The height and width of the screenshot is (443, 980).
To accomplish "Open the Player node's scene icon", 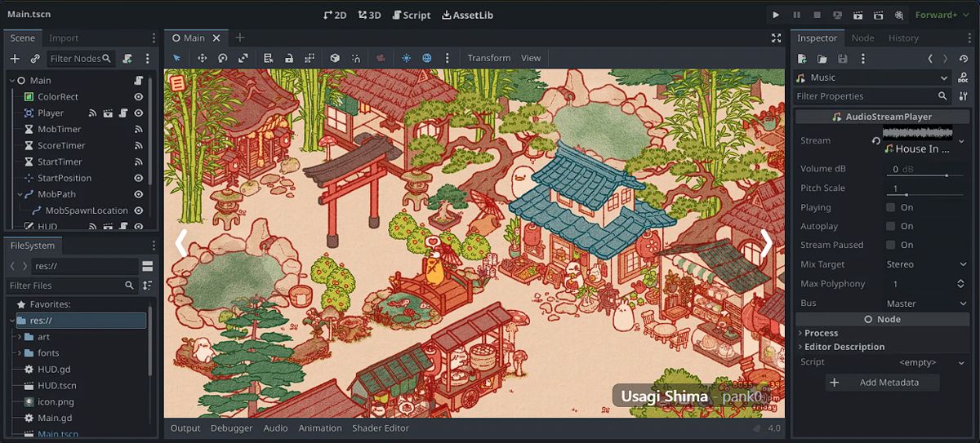I will [x=108, y=113].
